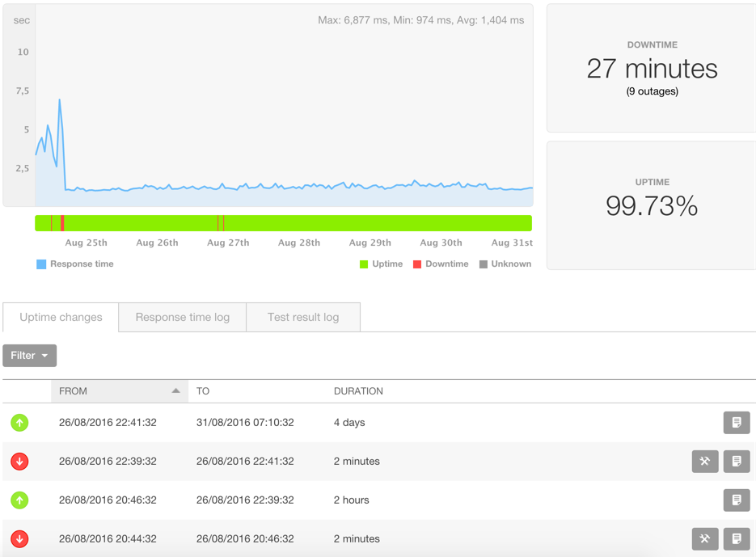Click the FROM column sort arrow
The width and height of the screenshot is (756, 557).
(176, 390)
